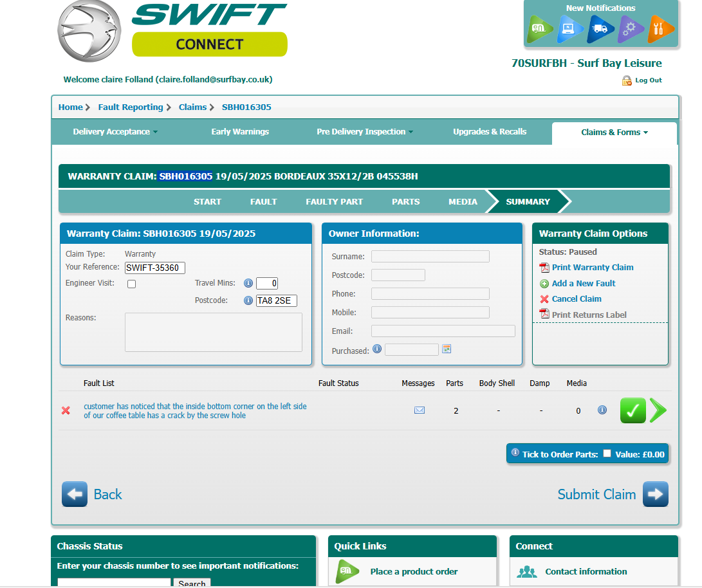Click the Print Warranty Claim link

coord(593,267)
